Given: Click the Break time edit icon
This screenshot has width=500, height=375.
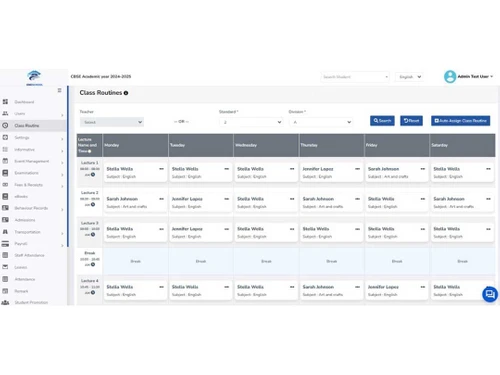Looking at the screenshot, I should click(93, 264).
